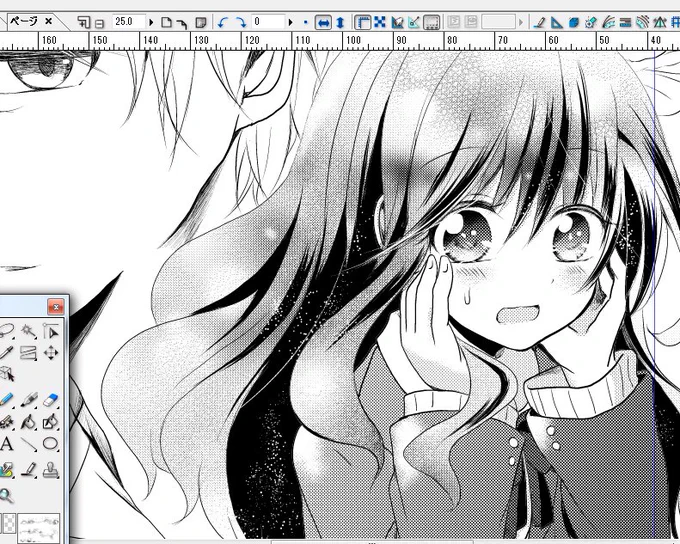Toggle the ruler handle compass icon
This screenshot has height=544, width=680.
click(x=414, y=22)
